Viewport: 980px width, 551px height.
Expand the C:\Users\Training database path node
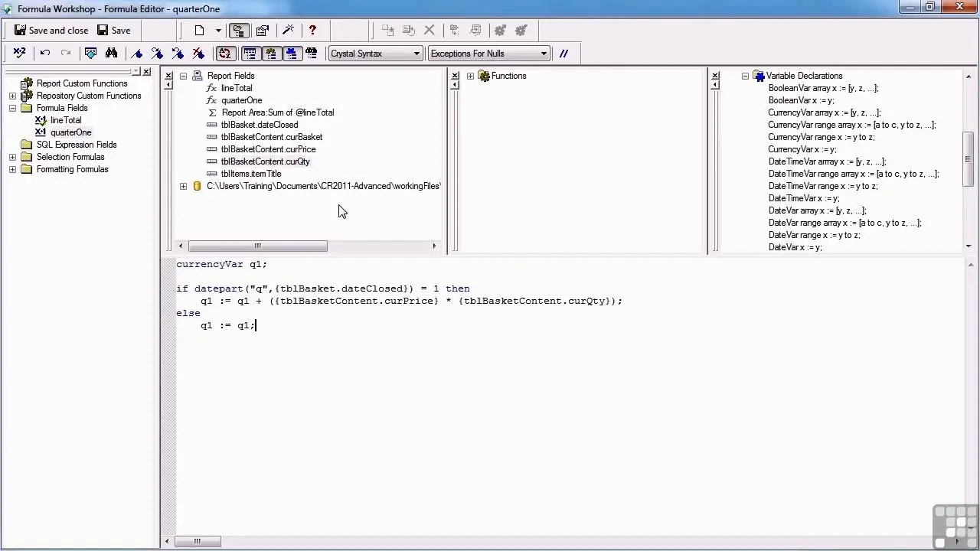tap(183, 186)
